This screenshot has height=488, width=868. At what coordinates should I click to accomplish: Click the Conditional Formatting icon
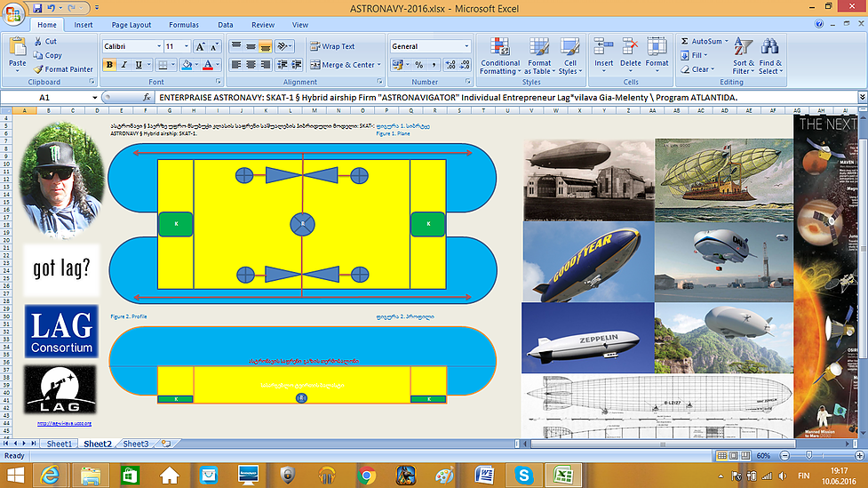[500, 48]
